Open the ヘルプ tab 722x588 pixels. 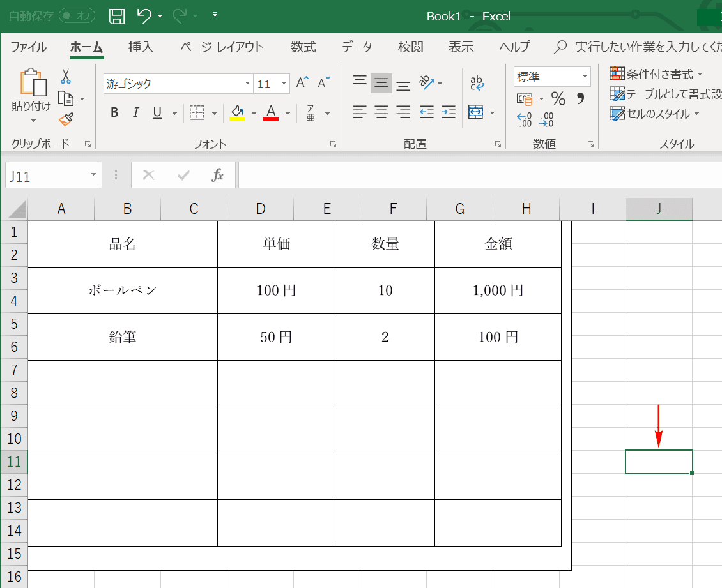pos(514,47)
